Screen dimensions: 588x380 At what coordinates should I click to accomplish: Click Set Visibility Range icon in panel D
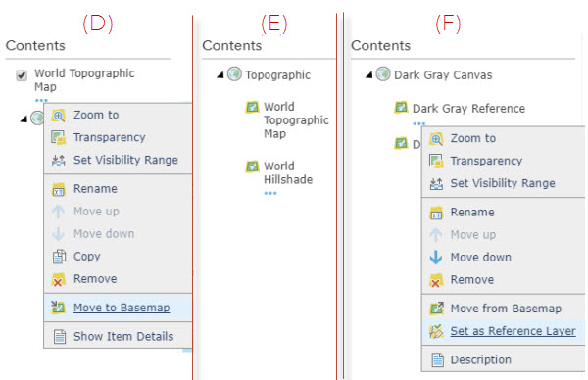tap(59, 160)
